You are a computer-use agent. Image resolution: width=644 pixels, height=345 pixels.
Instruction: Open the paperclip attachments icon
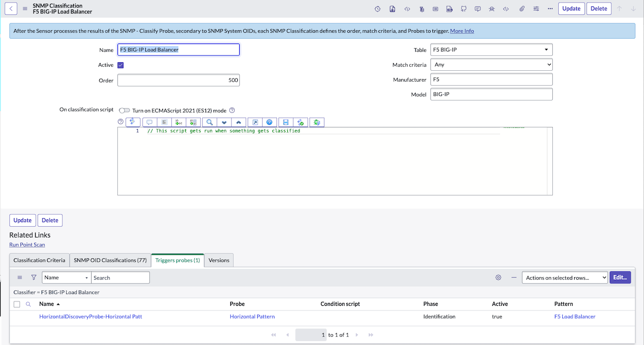click(x=522, y=9)
